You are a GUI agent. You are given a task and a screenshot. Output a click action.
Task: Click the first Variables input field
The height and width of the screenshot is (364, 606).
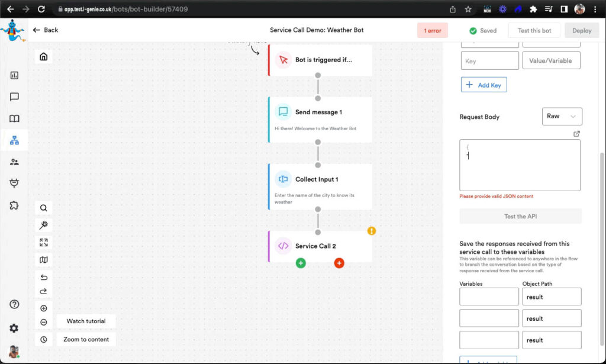[489, 297]
